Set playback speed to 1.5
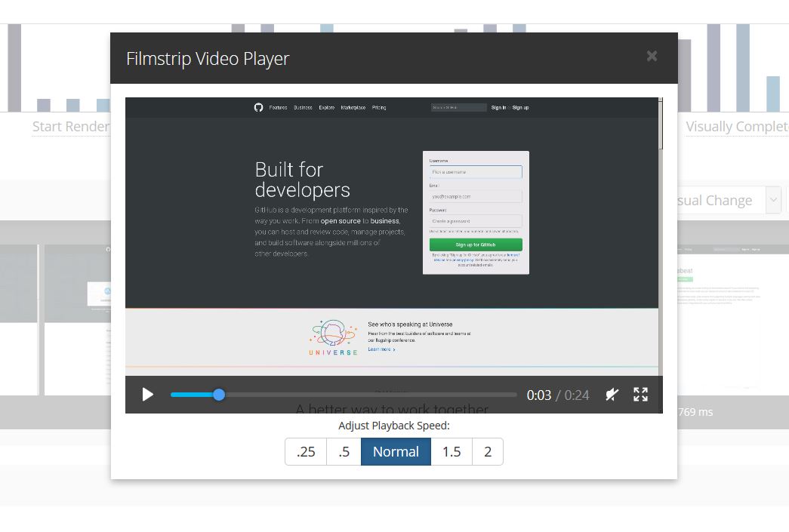This screenshot has width=789, height=532. (x=452, y=451)
